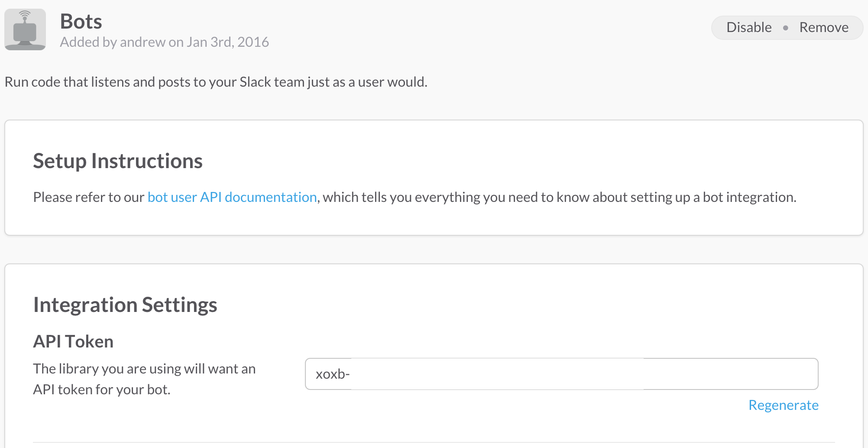The height and width of the screenshot is (448, 868).
Task: Select the Bots page title
Action: click(81, 21)
